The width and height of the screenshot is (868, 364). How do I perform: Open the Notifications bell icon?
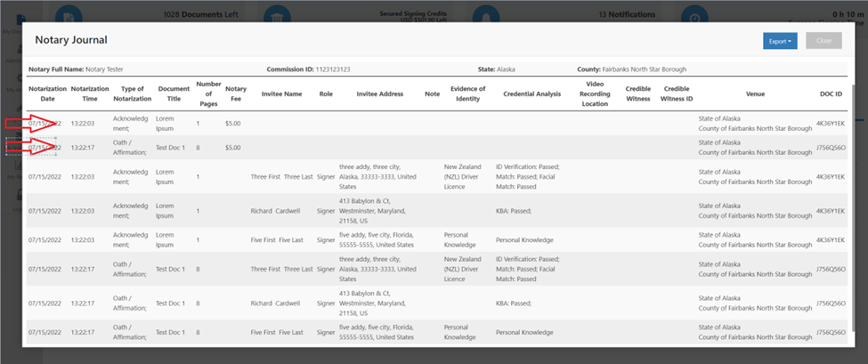click(483, 17)
